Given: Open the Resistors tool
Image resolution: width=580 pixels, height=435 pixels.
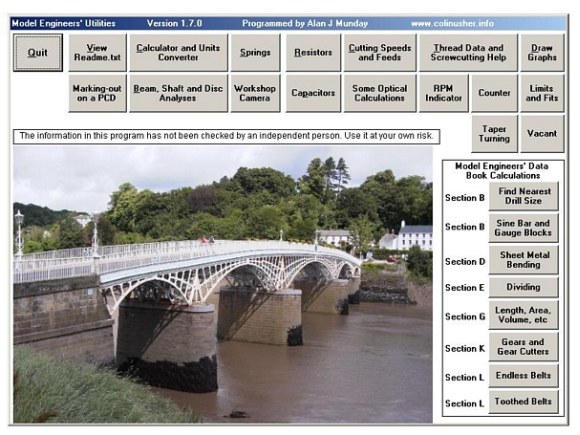Looking at the screenshot, I should [313, 53].
